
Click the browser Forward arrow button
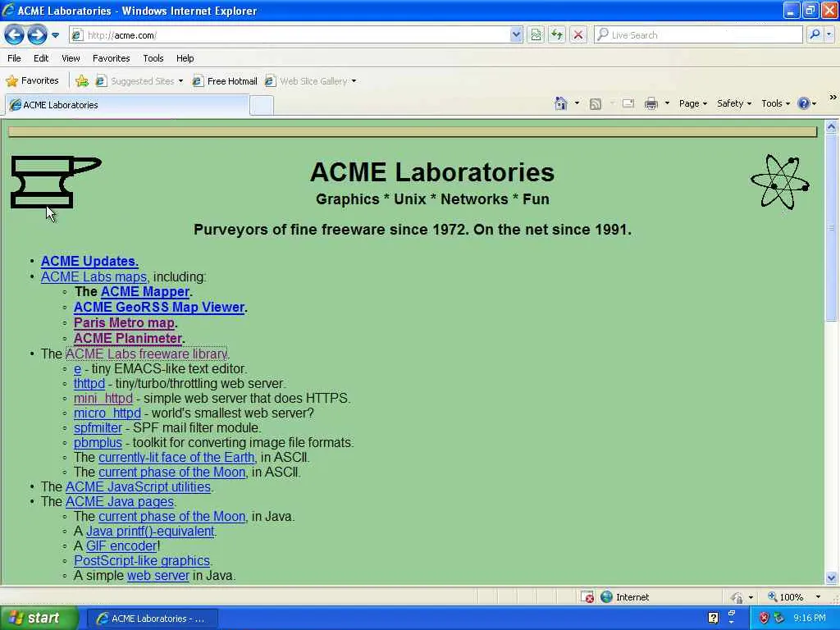point(37,34)
